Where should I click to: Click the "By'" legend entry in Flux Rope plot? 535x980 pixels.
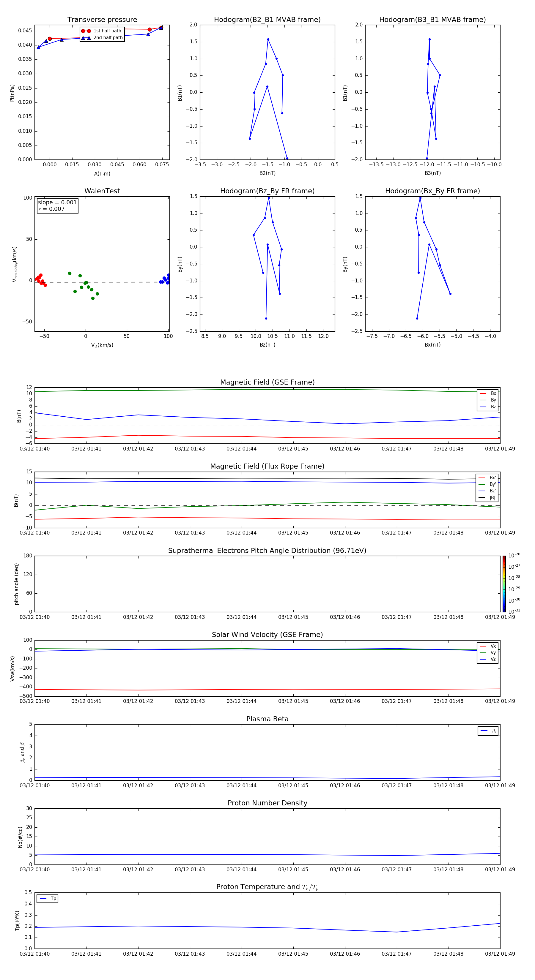[487, 484]
